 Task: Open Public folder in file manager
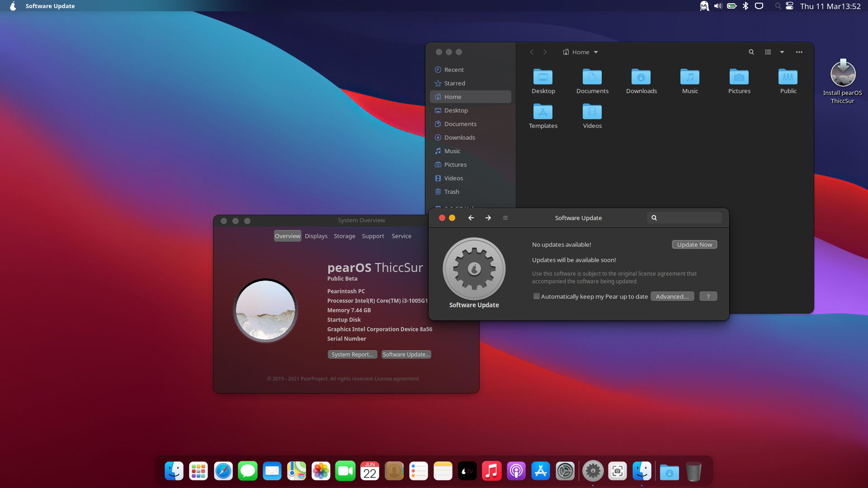tap(788, 81)
